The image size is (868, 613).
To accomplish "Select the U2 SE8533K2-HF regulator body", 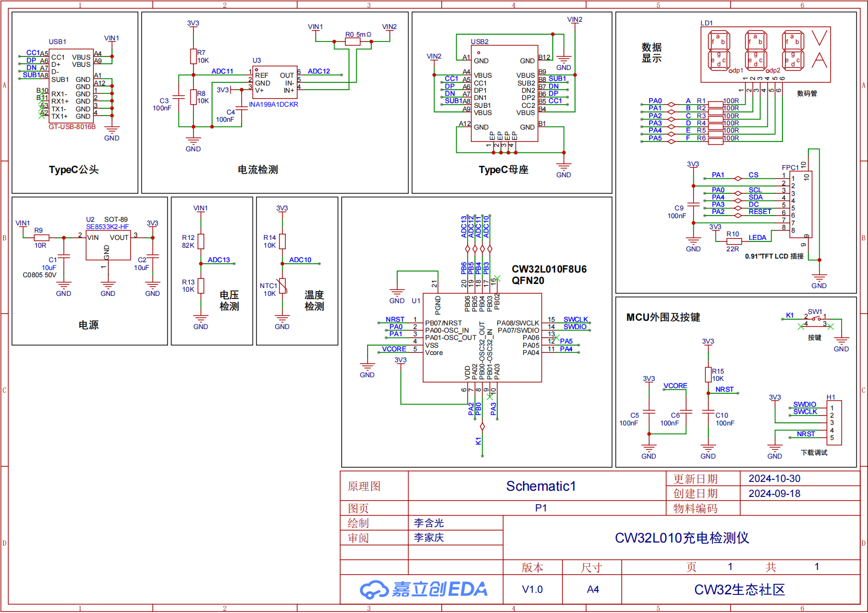I will click(108, 245).
